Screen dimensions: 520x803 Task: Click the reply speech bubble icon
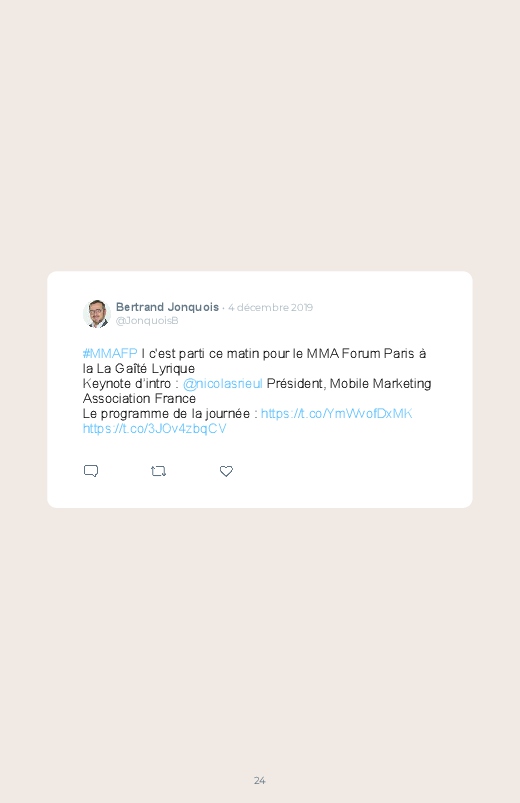(91, 471)
